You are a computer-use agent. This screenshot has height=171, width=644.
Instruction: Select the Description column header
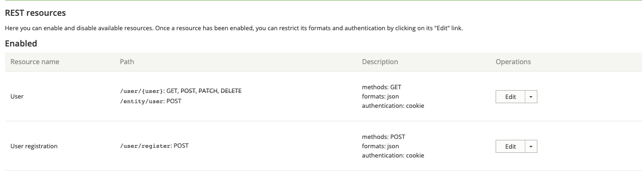point(380,62)
